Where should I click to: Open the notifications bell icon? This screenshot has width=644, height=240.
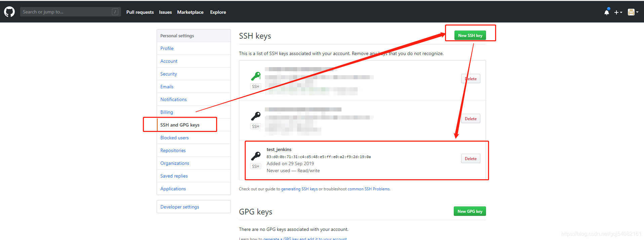coord(607,12)
